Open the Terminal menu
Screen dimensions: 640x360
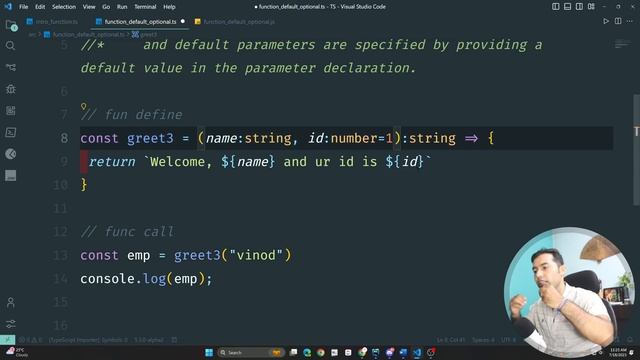pyautogui.click(x=145, y=7)
